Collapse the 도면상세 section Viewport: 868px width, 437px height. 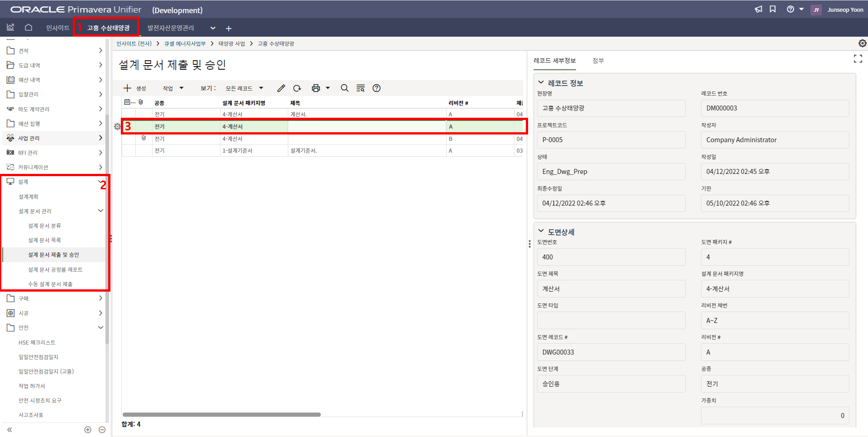click(541, 231)
